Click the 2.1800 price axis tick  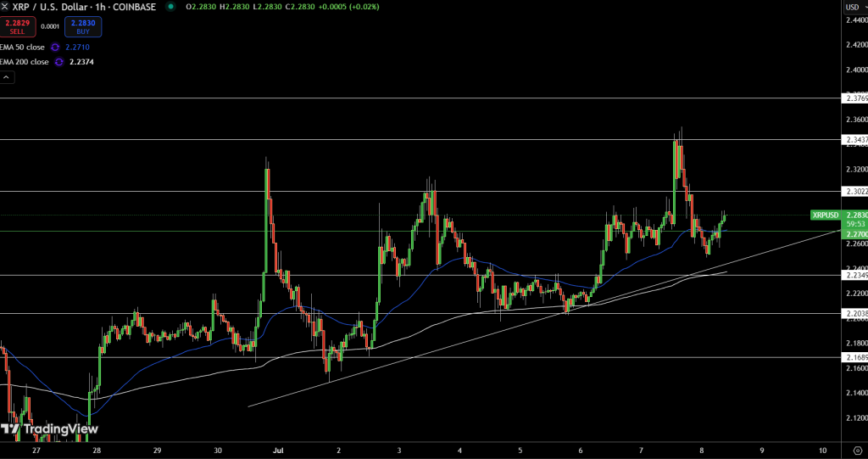tap(856, 343)
